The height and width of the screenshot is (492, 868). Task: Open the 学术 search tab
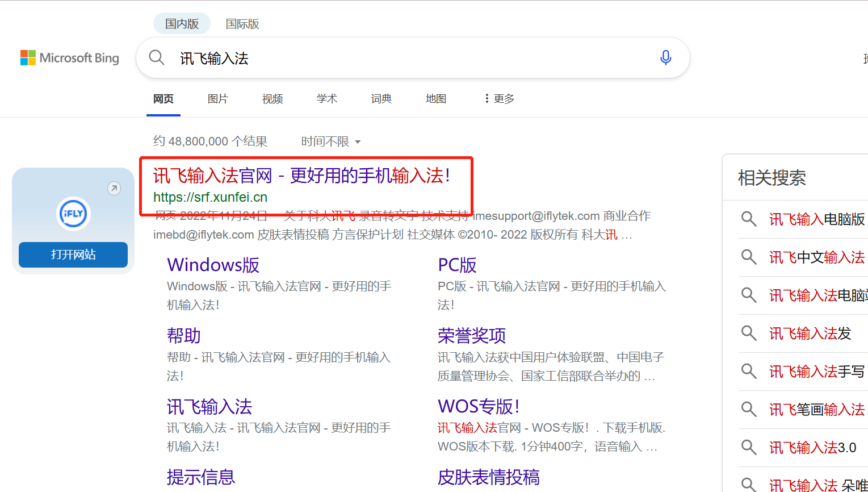point(327,99)
